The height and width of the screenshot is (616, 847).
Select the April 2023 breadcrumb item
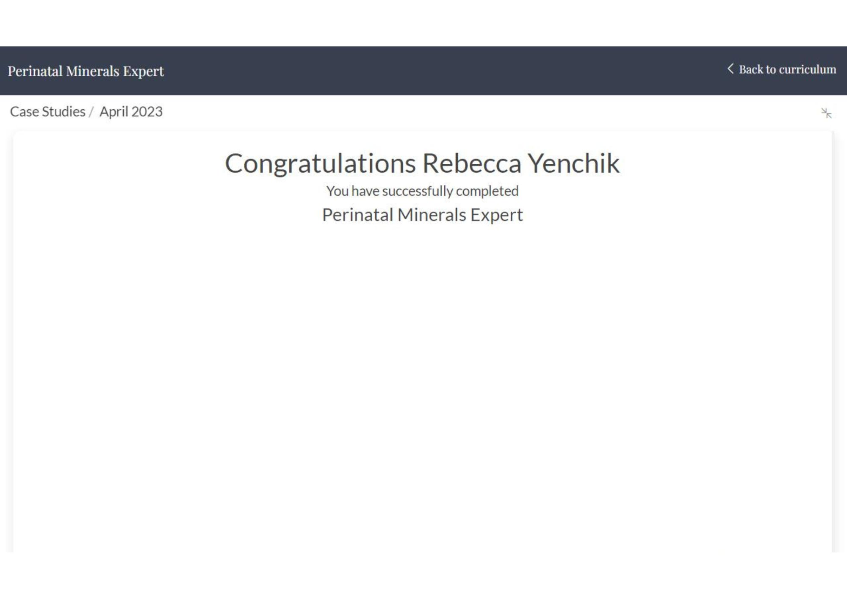pos(131,112)
